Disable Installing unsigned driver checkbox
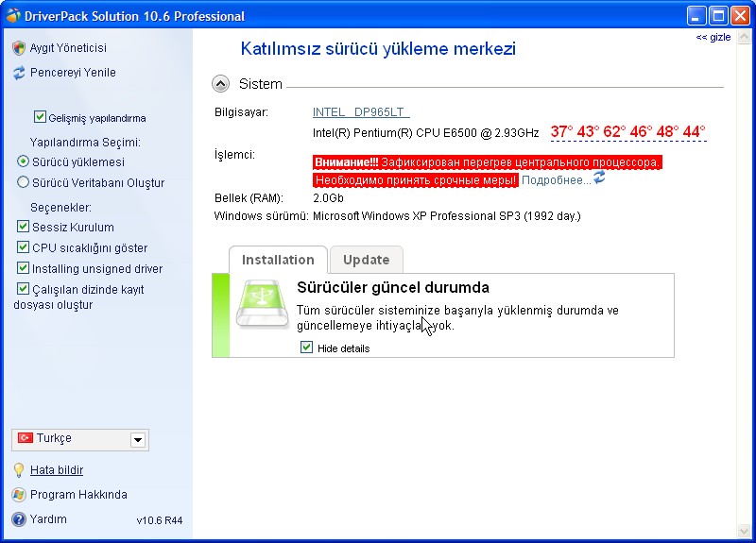 pyautogui.click(x=23, y=268)
